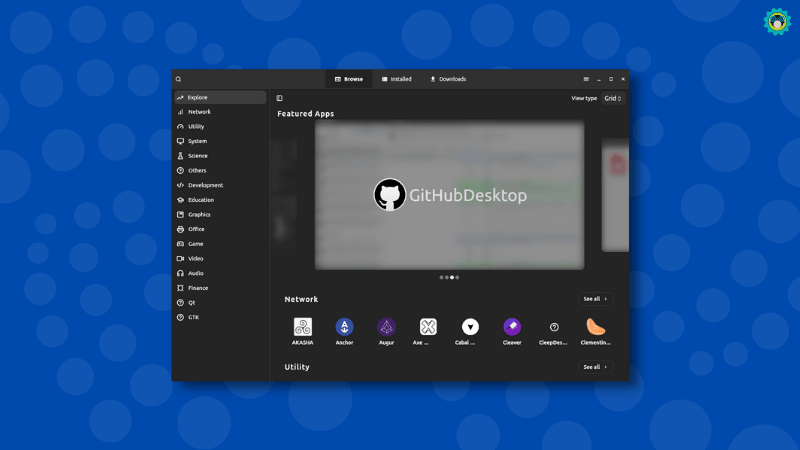Switch to the Installed tab
Image resolution: width=800 pixels, height=450 pixels.
coord(396,79)
